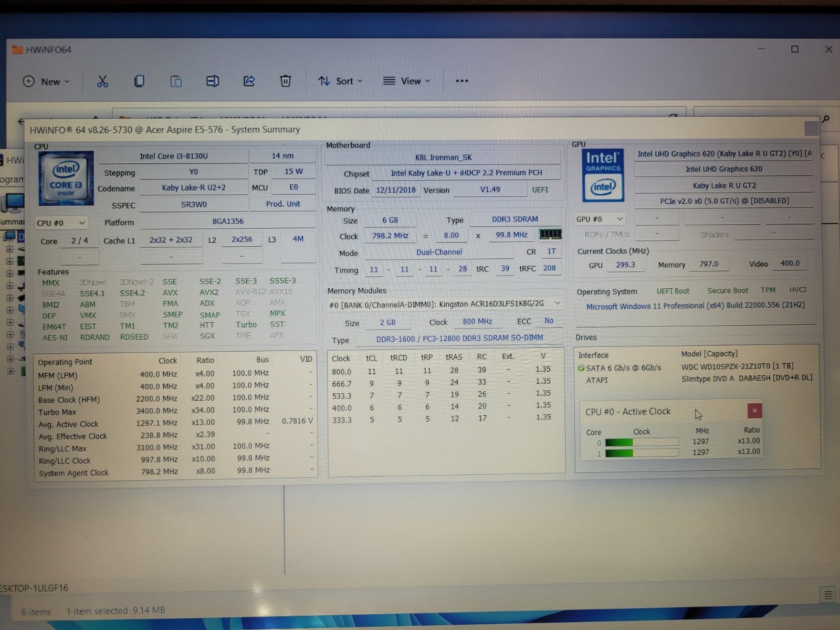Click the Dual-Channel mode field
Image resolution: width=840 pixels, height=630 pixels.
coord(439,253)
